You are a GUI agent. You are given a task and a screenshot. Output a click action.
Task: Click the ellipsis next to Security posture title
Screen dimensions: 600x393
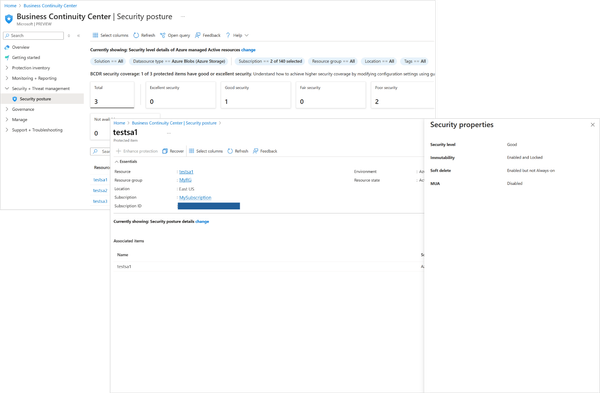click(183, 16)
